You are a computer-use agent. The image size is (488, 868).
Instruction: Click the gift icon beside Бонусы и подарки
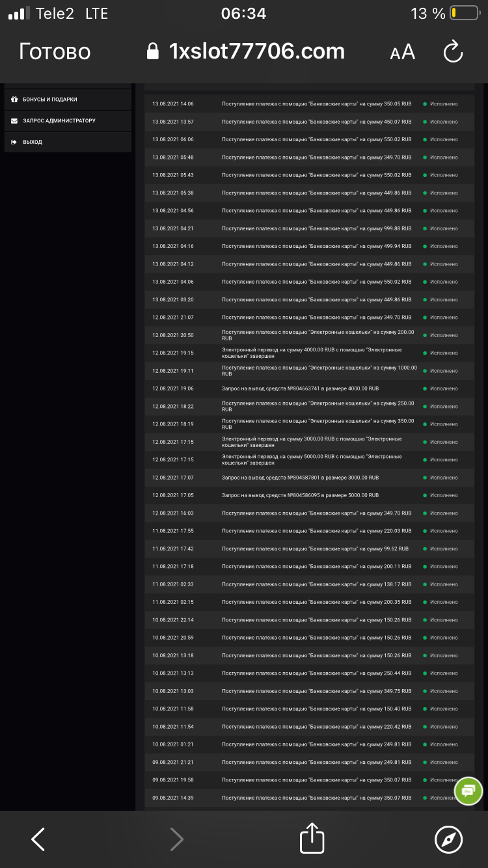[x=14, y=100]
